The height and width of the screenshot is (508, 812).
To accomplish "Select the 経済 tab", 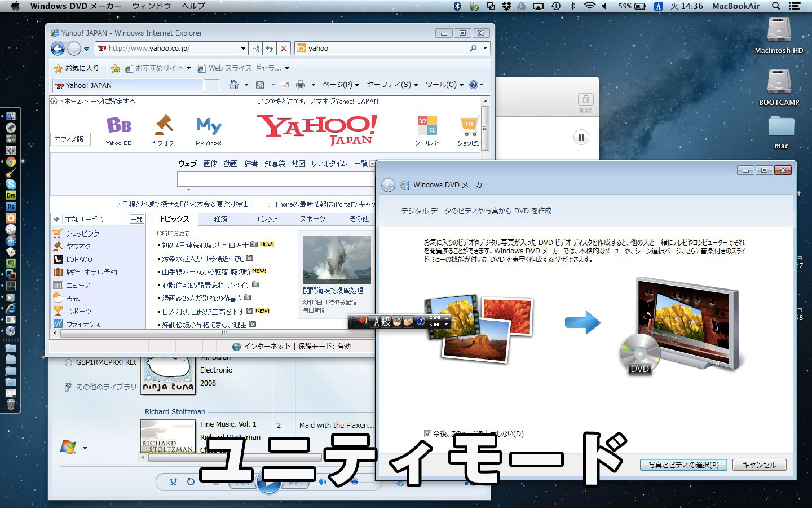I will point(220,219).
